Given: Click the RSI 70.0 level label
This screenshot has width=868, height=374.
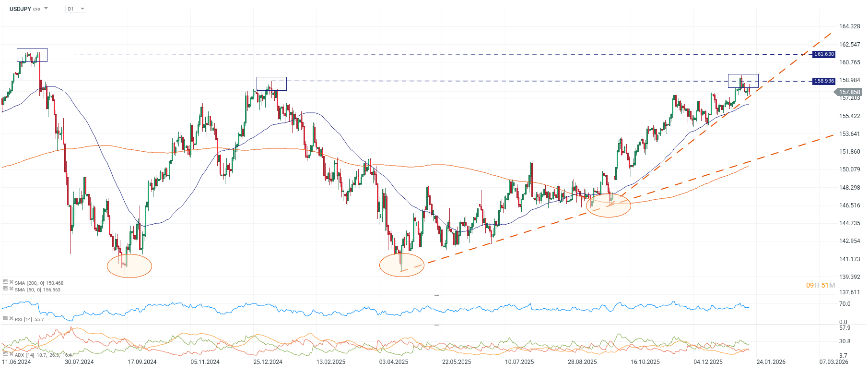Looking at the screenshot, I should pos(845,304).
